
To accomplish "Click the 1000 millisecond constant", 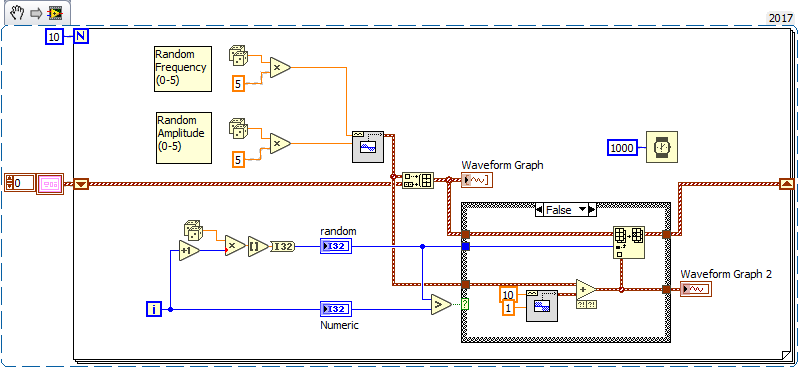I will pos(623,148).
